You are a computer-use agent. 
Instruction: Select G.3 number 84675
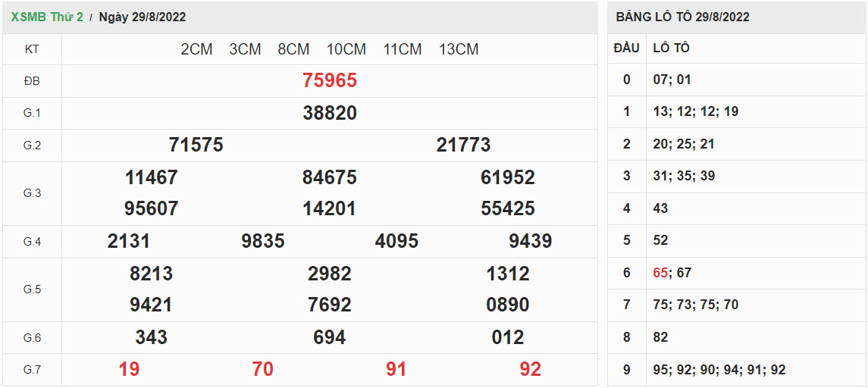coord(329,177)
